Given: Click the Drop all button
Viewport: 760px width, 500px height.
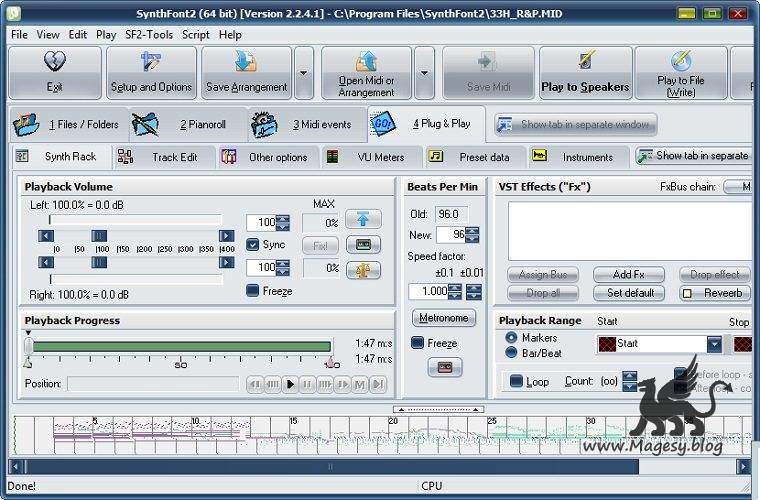Looking at the screenshot, I should tap(543, 293).
